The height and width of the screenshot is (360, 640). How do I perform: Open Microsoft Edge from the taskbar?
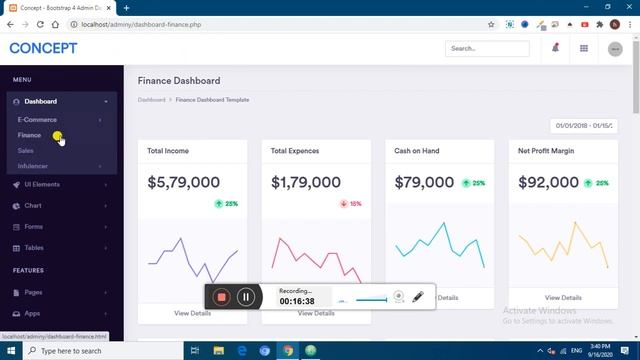click(242, 351)
